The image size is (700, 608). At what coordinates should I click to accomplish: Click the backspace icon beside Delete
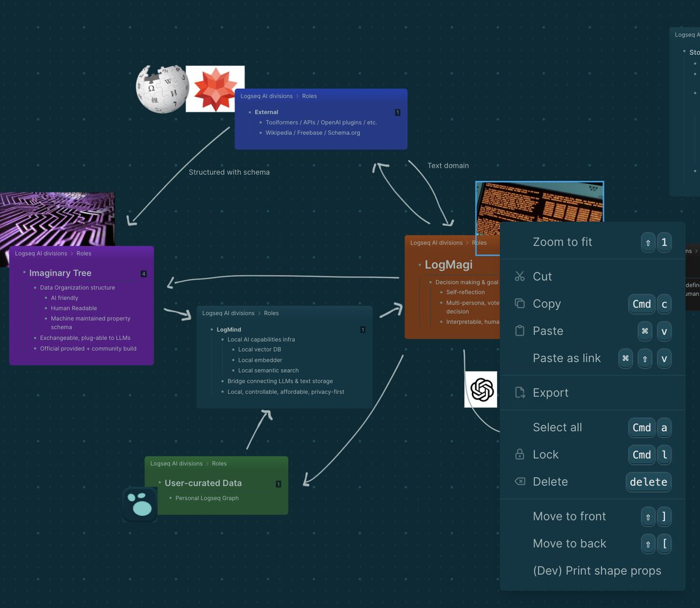tap(520, 481)
